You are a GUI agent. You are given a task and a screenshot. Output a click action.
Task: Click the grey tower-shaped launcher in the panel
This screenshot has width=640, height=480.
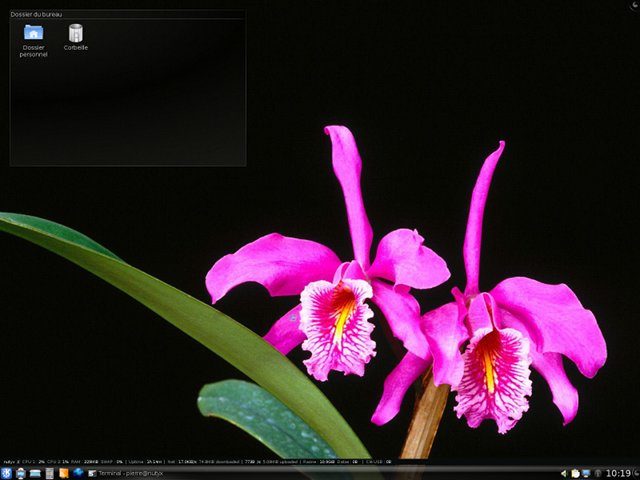pyautogui.click(x=49, y=473)
